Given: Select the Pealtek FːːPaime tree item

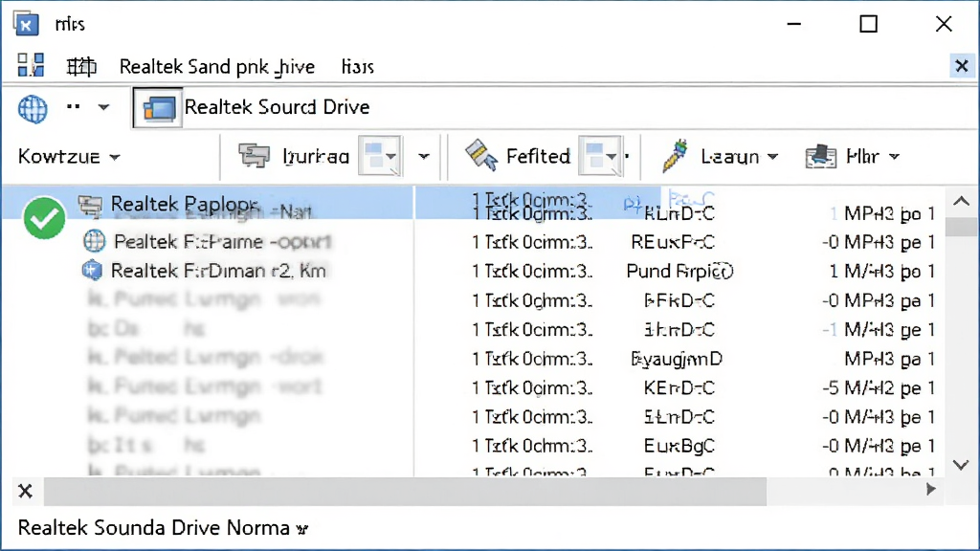Looking at the screenshot, I should pos(222,241).
